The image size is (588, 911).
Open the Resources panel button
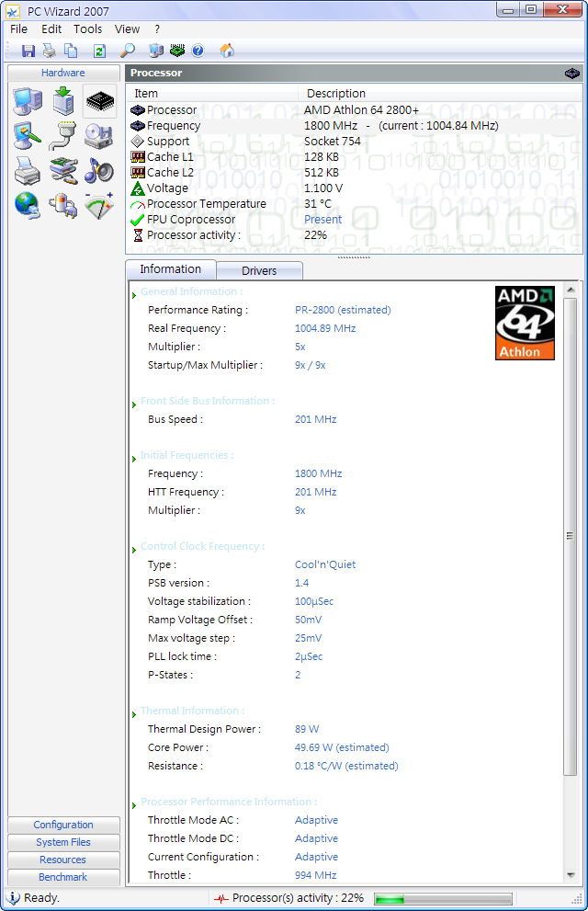tap(63, 860)
